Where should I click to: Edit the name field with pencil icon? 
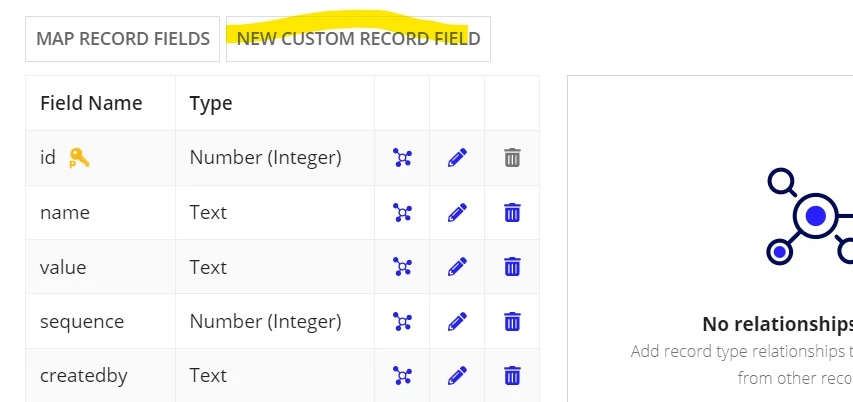[x=457, y=213]
